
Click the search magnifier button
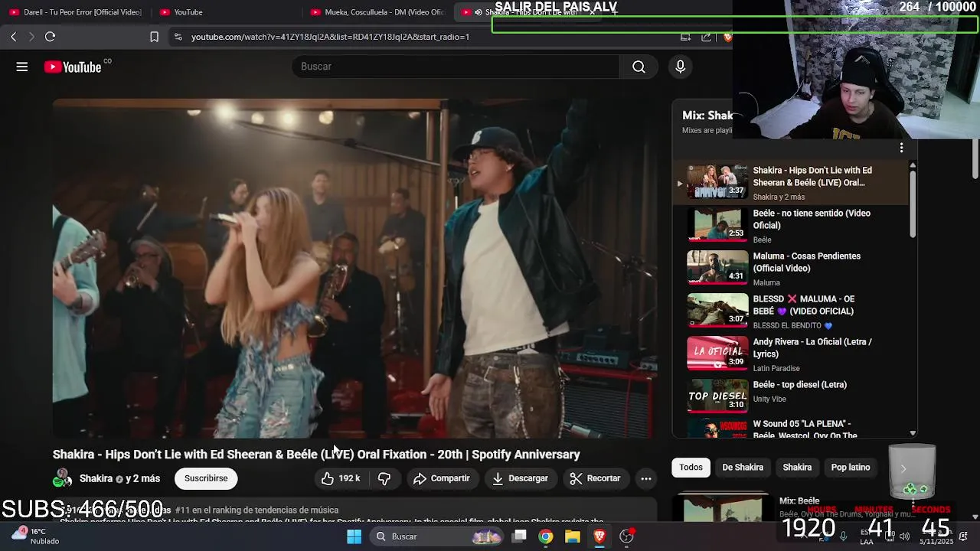coord(639,67)
